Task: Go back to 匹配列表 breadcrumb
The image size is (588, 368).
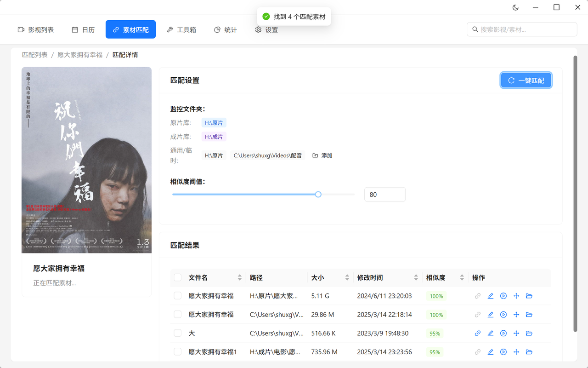Action: click(x=35, y=55)
